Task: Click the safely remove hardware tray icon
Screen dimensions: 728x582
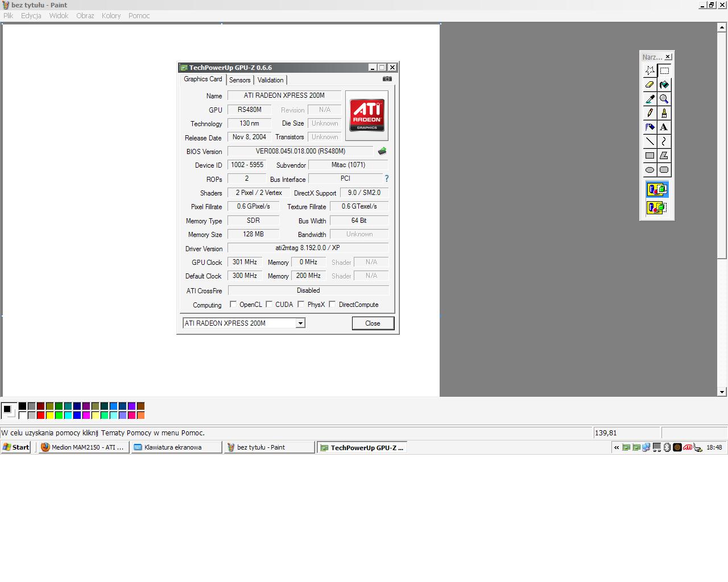Action: 698,447
